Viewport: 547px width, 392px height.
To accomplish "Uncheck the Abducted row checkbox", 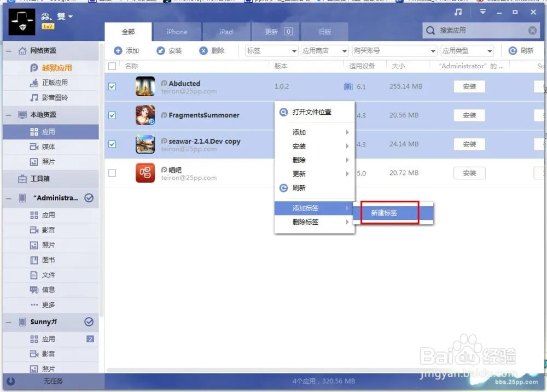I will 112,87.
